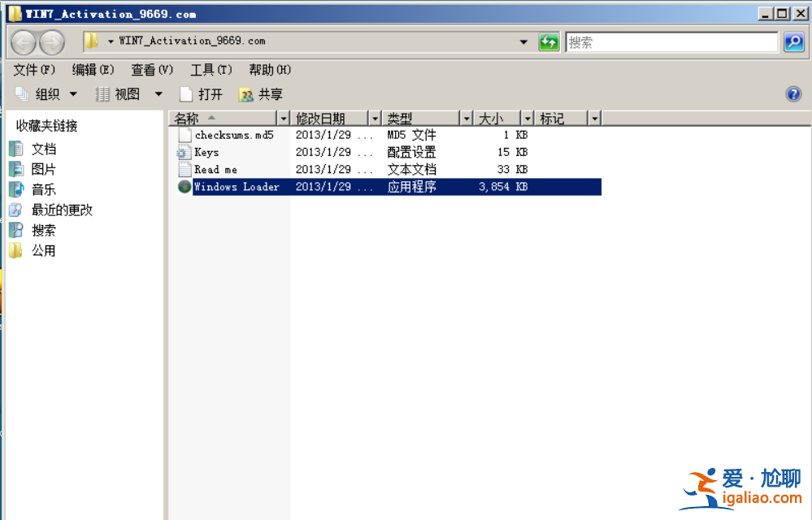Click the blue search magnifier button
The image size is (812, 520).
[x=796, y=41]
